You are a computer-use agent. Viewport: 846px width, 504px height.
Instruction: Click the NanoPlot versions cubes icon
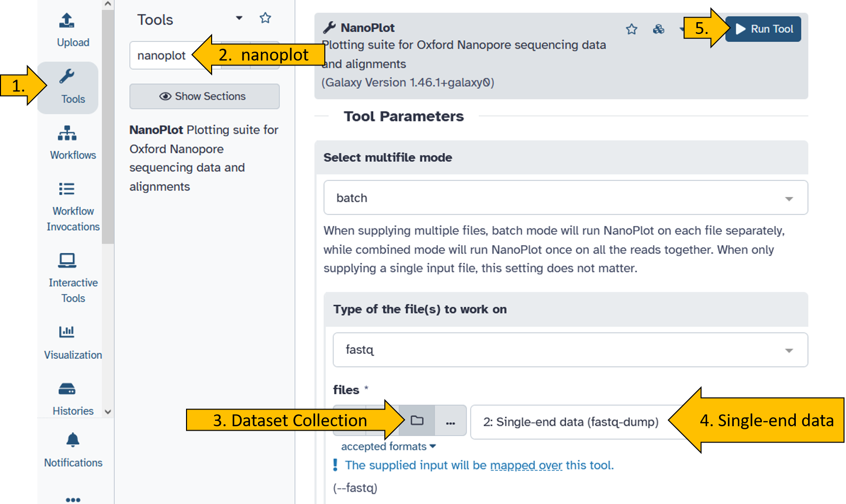point(658,29)
